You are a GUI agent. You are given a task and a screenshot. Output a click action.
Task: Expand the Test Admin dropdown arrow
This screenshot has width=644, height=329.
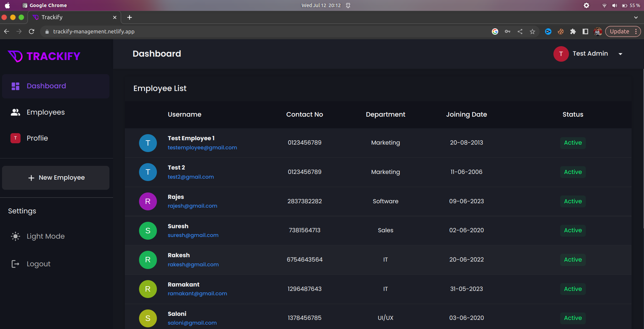click(620, 54)
